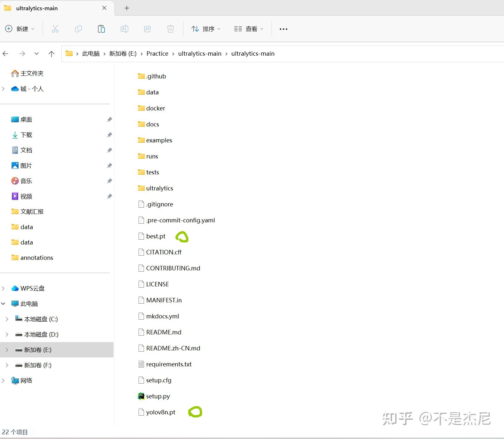Image resolution: width=504 pixels, height=439 pixels.
Task: Open 文档 in quick access
Action: click(x=21, y=150)
